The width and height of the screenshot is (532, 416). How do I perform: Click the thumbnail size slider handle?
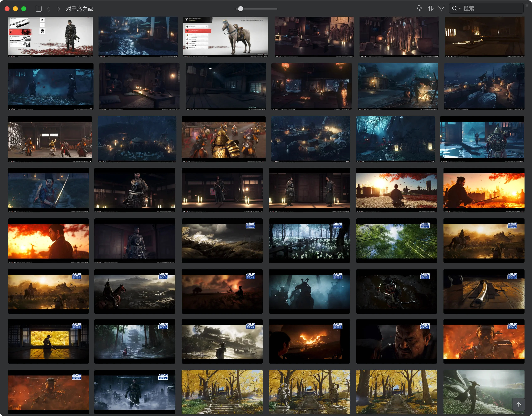coord(240,9)
